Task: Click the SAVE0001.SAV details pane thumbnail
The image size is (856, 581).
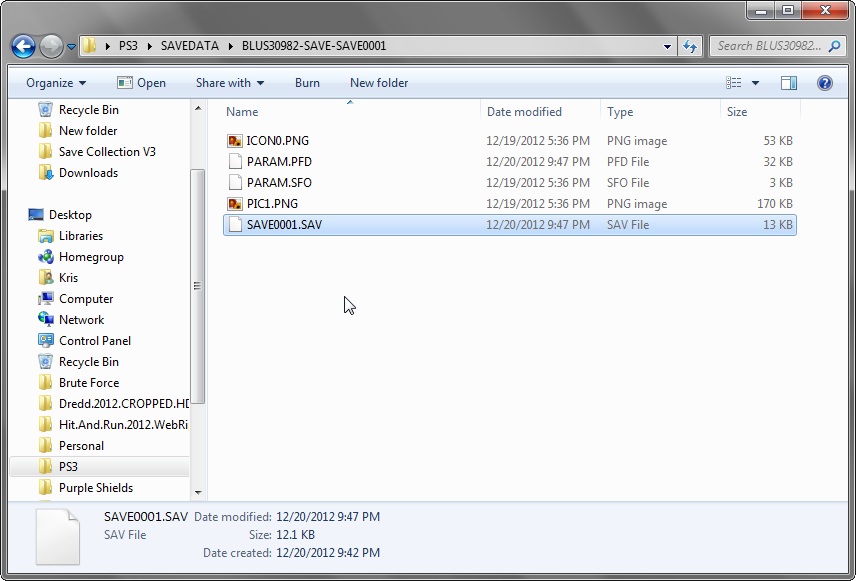Action: [58, 537]
